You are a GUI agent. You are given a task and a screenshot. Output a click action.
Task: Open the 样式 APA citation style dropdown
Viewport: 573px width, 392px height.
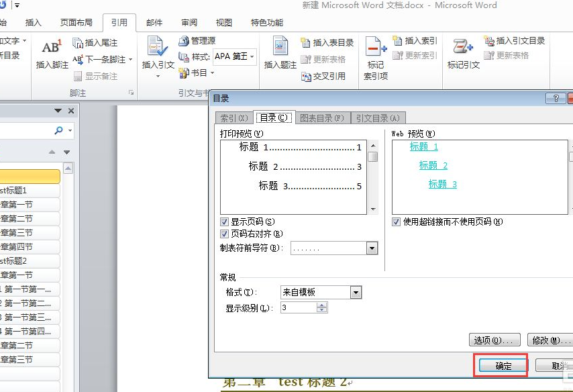click(252, 57)
